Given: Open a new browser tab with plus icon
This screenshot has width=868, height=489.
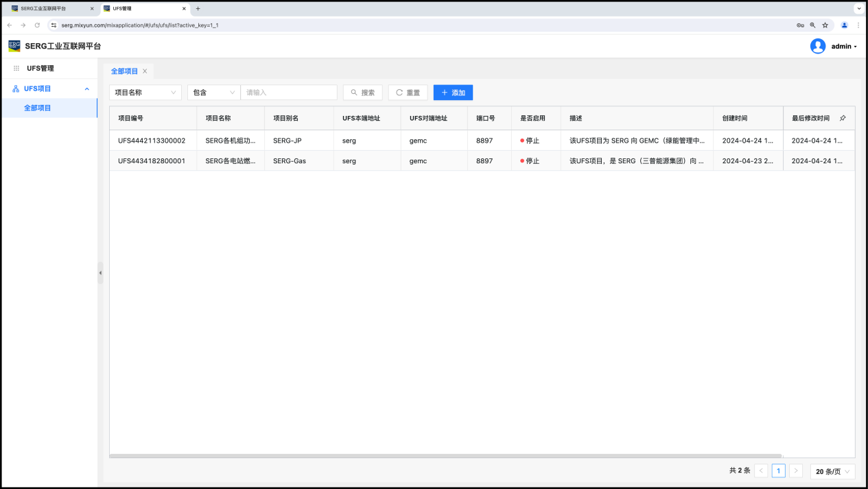Looking at the screenshot, I should tap(198, 9).
